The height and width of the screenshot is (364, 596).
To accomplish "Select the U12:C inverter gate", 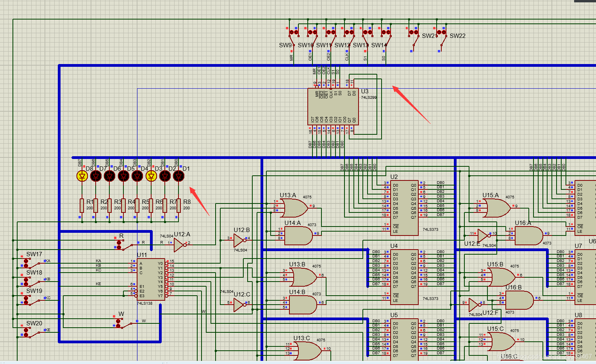I will click(x=239, y=305).
